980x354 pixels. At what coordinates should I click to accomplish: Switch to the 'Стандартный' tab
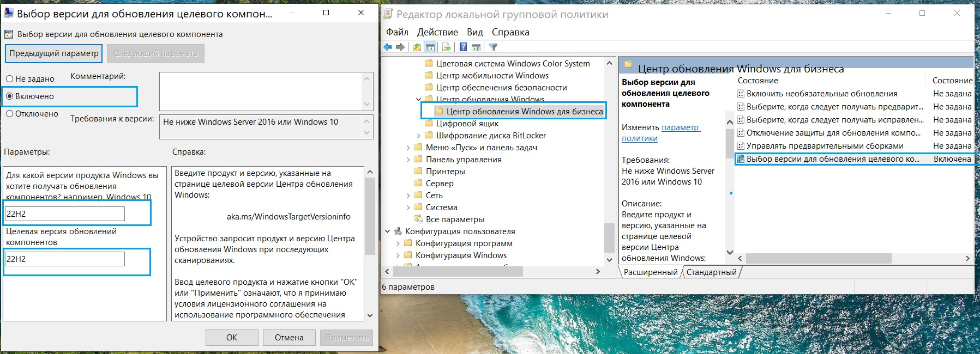click(x=711, y=272)
